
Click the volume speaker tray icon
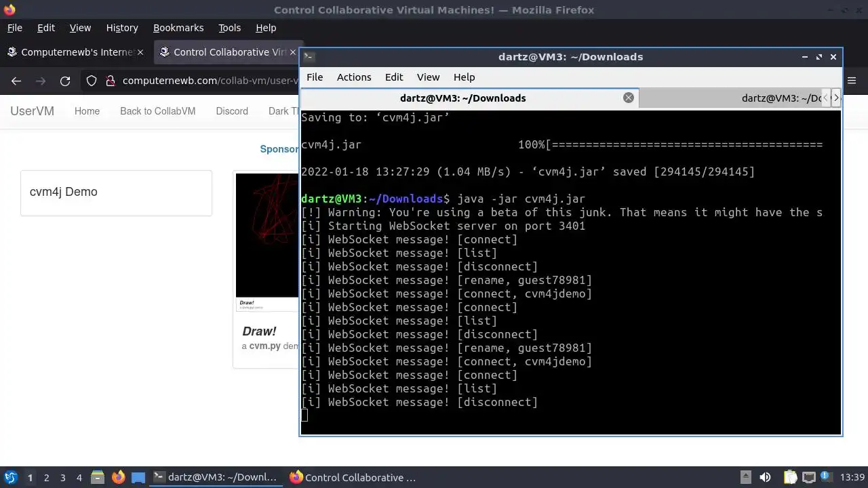765,477
